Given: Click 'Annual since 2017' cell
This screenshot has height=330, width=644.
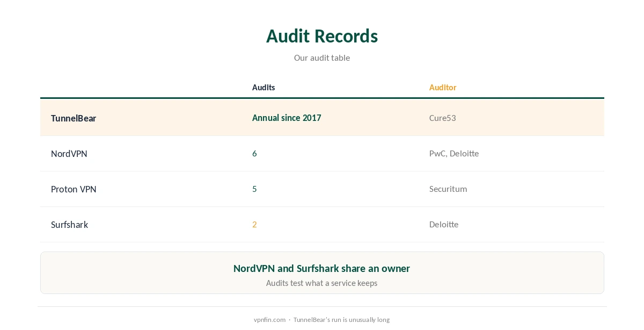Looking at the screenshot, I should (287, 118).
